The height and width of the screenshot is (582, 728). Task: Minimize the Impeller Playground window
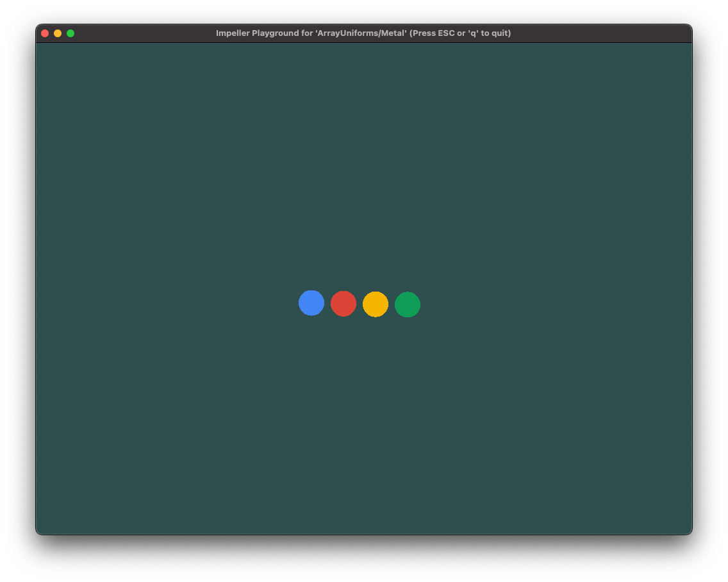[x=58, y=33]
